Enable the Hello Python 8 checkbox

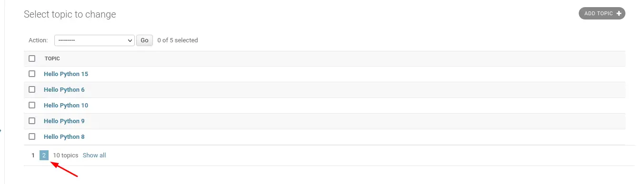pos(32,136)
